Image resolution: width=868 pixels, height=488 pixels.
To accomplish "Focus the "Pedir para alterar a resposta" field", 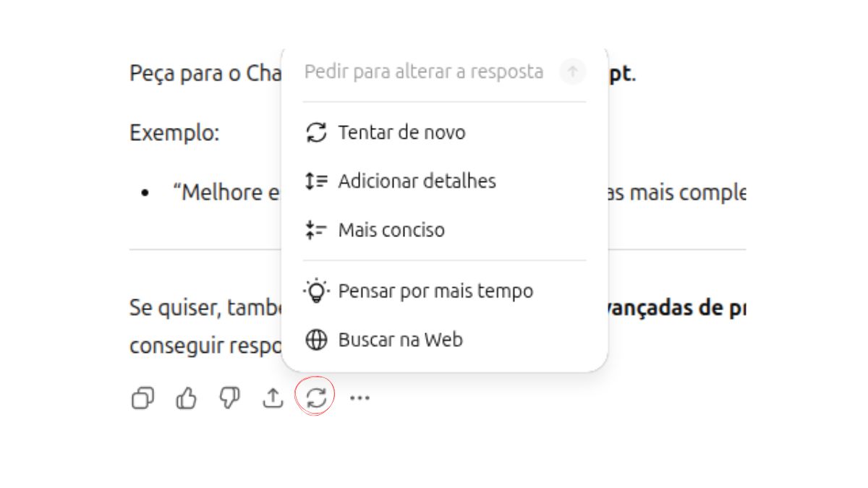I will tap(423, 72).
